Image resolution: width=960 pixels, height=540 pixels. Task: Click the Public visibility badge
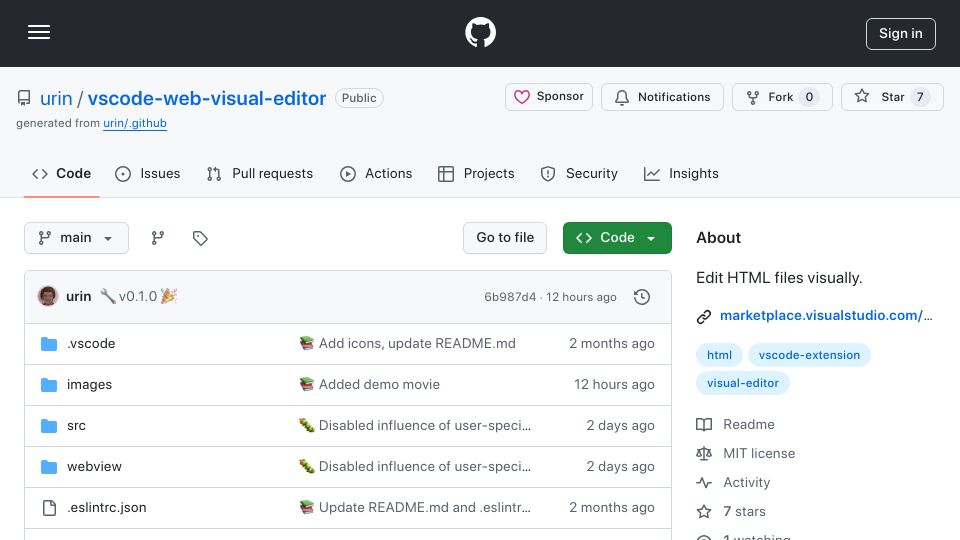coord(359,98)
